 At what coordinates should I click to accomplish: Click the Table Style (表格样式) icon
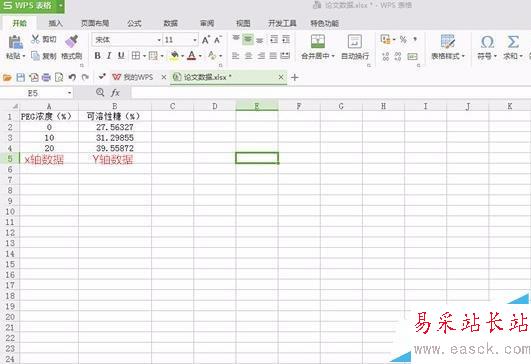coord(448,41)
